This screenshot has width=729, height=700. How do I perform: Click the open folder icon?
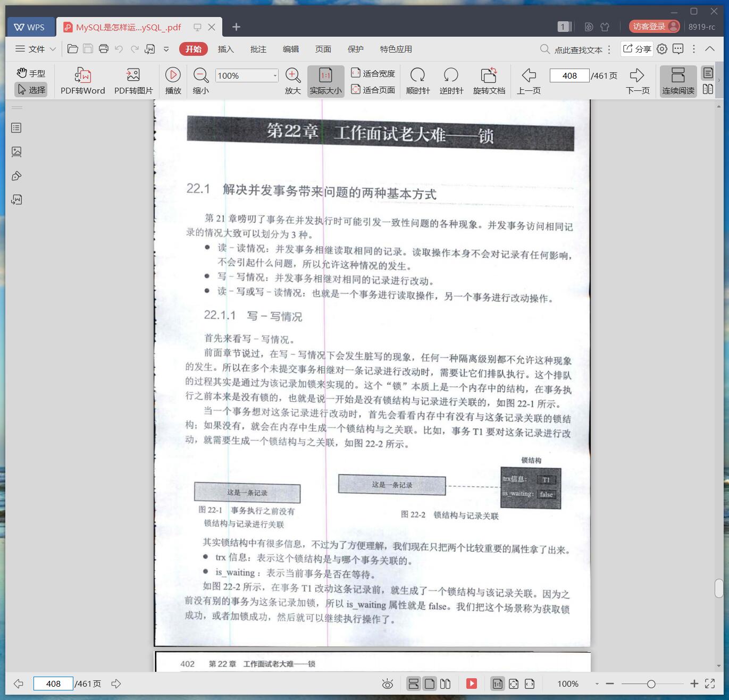click(x=73, y=49)
